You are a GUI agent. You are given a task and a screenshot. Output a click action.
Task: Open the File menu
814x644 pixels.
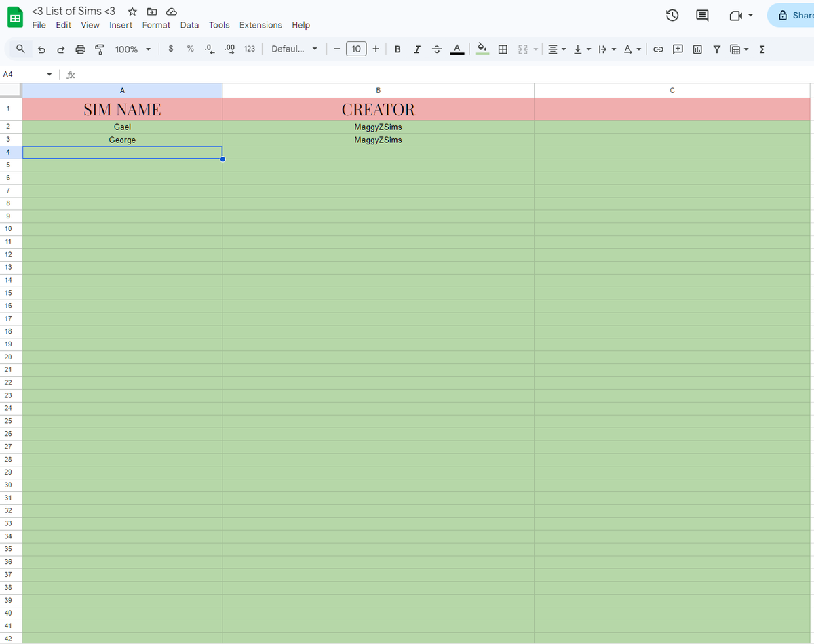tap(39, 25)
